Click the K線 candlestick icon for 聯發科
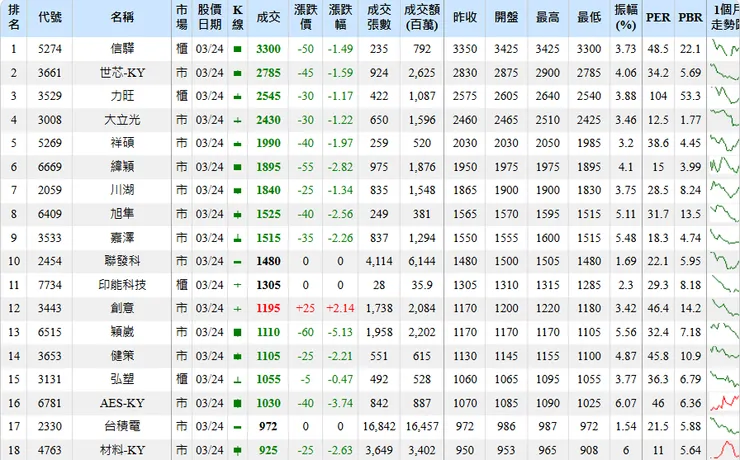The width and height of the screenshot is (740, 460). 237,262
